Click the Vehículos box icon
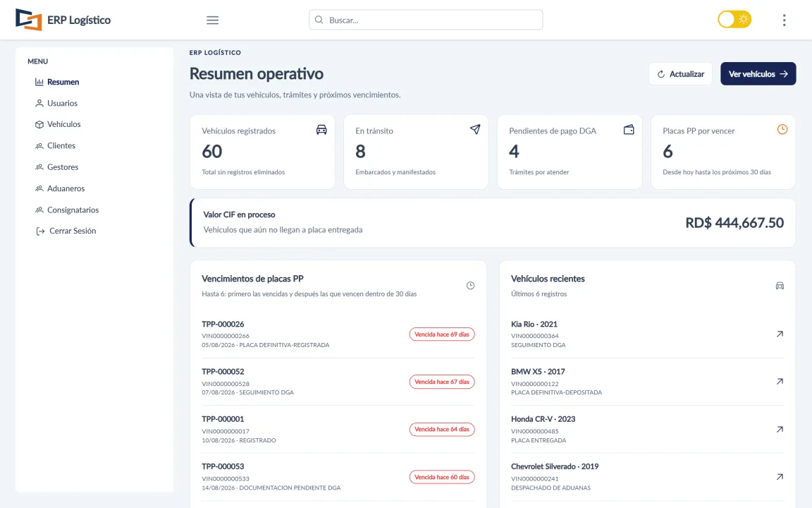Image resolution: width=812 pixels, height=508 pixels. click(x=39, y=124)
